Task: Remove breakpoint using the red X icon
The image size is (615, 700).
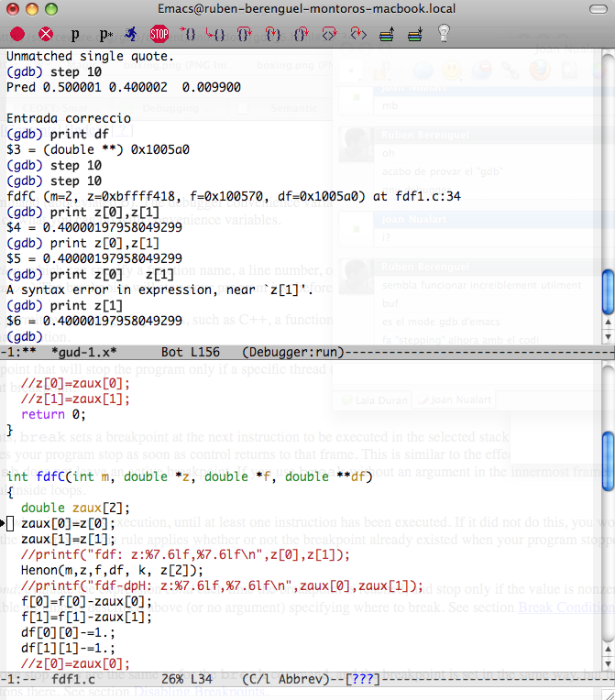Action: pyautogui.click(x=46, y=34)
